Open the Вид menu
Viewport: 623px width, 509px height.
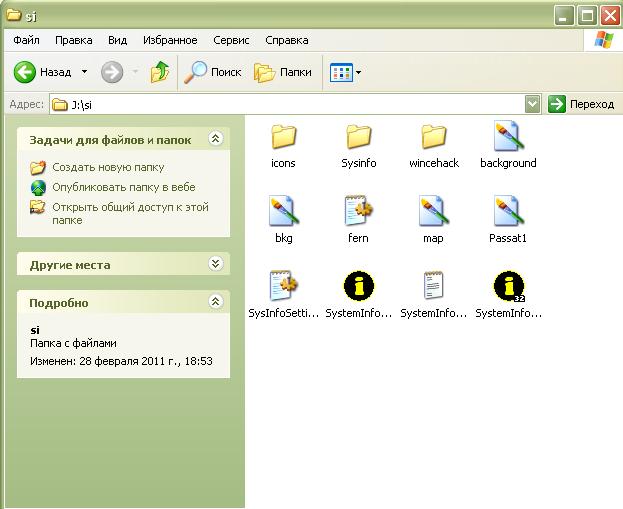118,40
